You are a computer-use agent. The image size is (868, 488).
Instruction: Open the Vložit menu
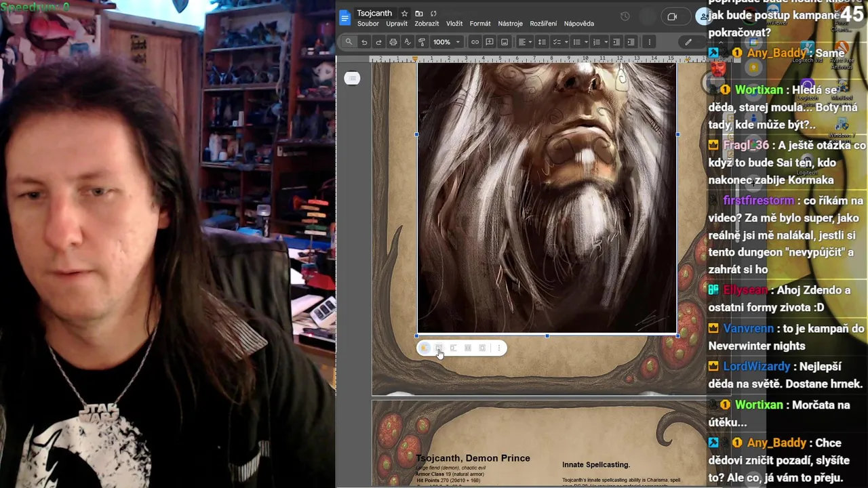454,24
